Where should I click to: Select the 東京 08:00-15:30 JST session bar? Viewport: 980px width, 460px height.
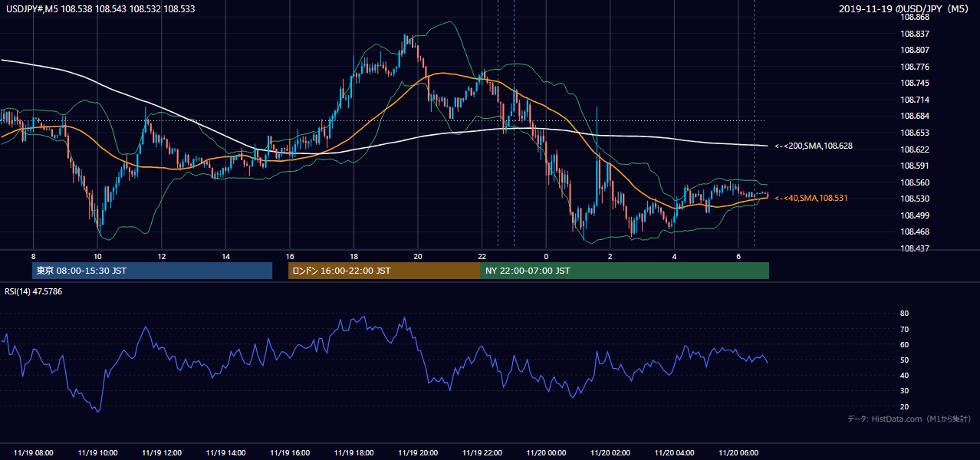pyautogui.click(x=152, y=271)
